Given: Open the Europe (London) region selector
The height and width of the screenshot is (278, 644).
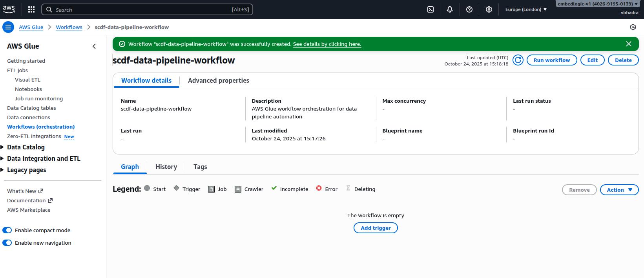Looking at the screenshot, I should [x=526, y=9].
